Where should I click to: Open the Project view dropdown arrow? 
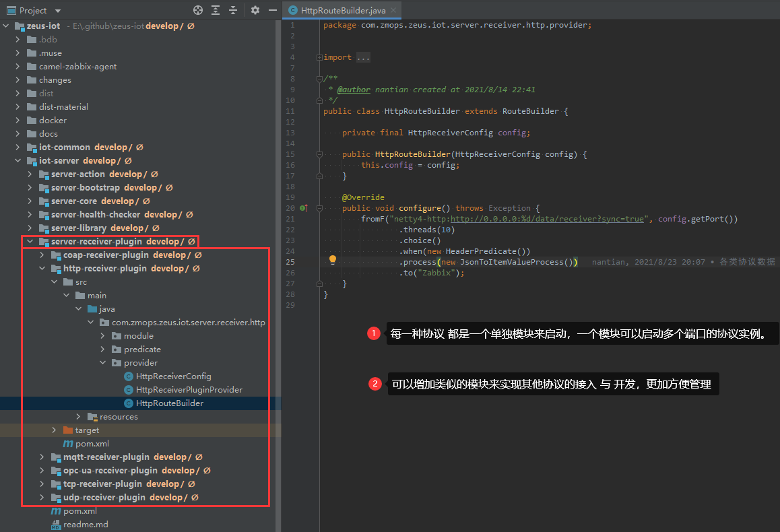tap(58, 11)
